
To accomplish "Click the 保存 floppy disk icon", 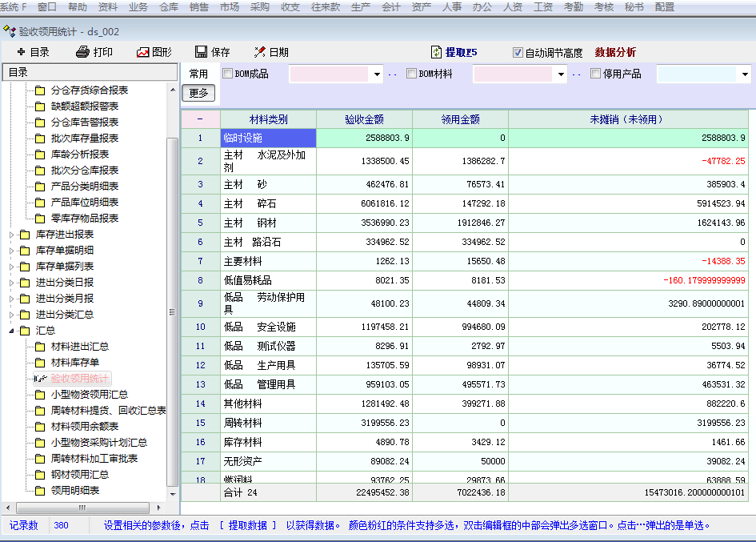I will coord(201,52).
